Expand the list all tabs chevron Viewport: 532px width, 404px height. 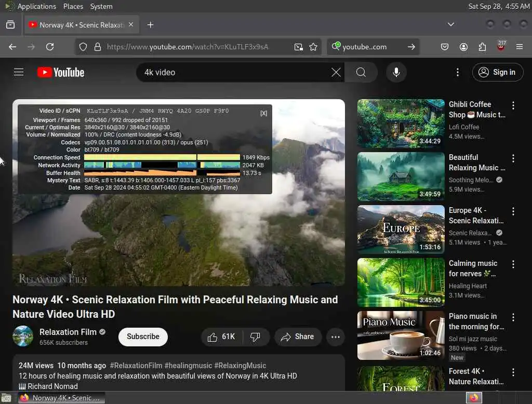point(451,24)
